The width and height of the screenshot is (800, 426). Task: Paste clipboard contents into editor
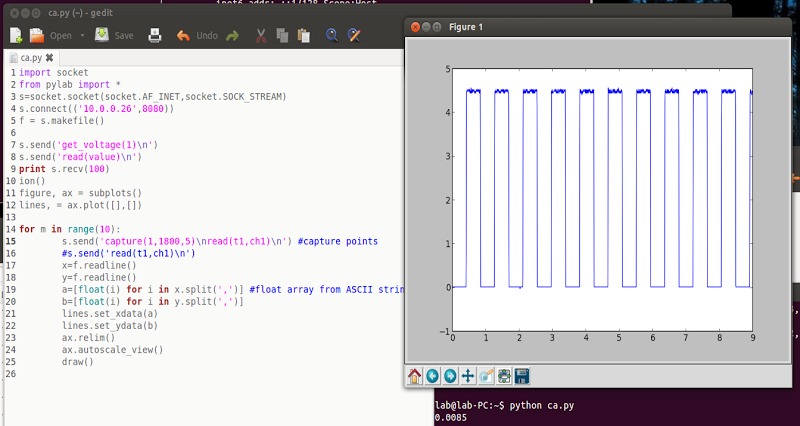pyautogui.click(x=302, y=35)
